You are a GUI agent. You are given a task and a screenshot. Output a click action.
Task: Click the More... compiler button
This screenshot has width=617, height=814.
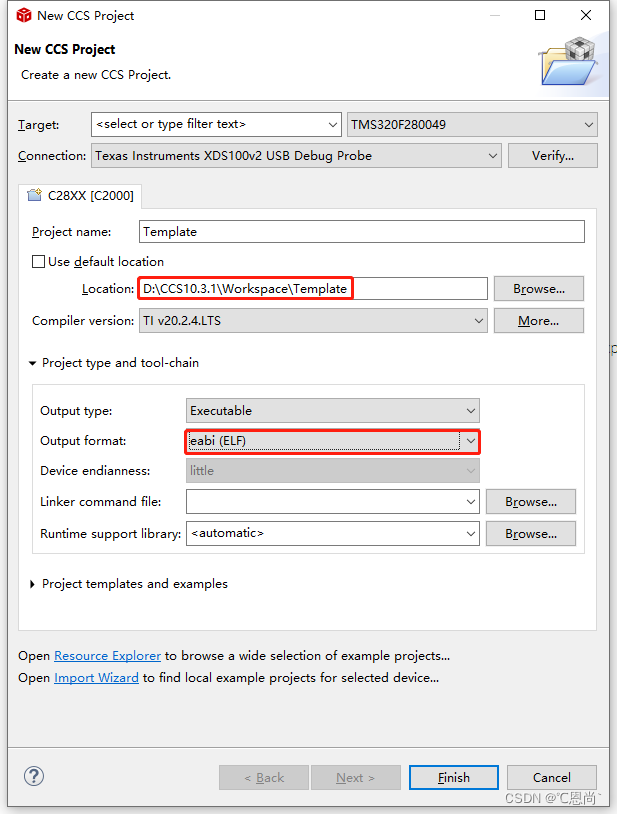(x=539, y=321)
